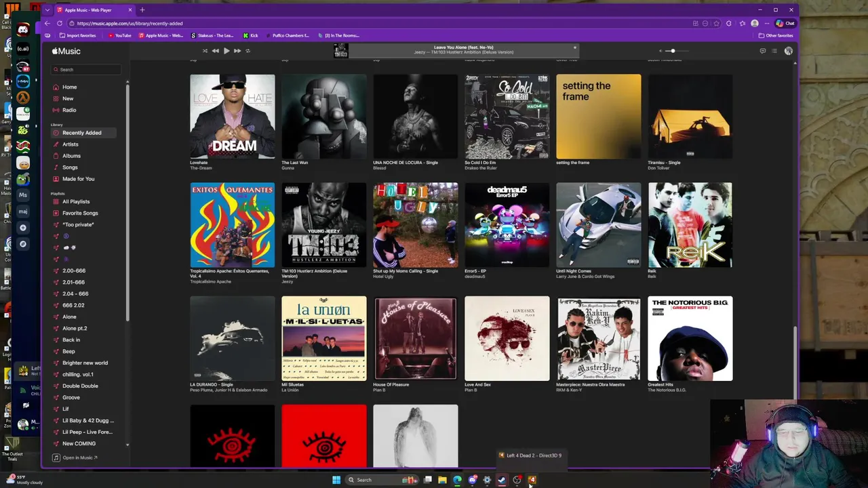The height and width of the screenshot is (488, 868).
Task: Open a new browser tab
Action: (142, 10)
